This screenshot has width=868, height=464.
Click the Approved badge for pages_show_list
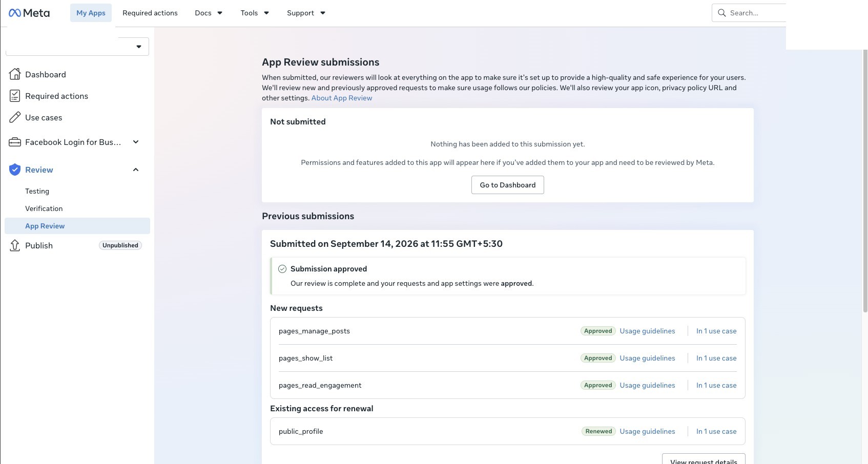[x=598, y=358]
